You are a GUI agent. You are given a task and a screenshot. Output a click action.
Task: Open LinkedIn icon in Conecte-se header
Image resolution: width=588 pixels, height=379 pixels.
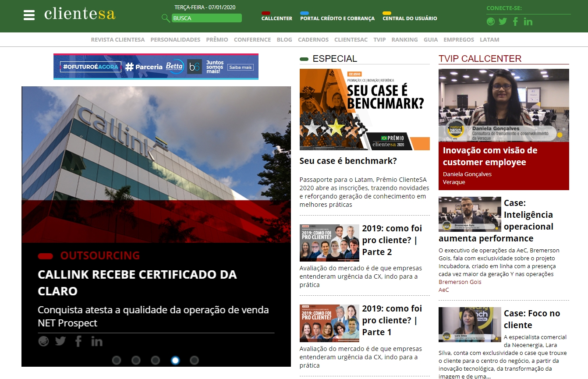tap(528, 21)
